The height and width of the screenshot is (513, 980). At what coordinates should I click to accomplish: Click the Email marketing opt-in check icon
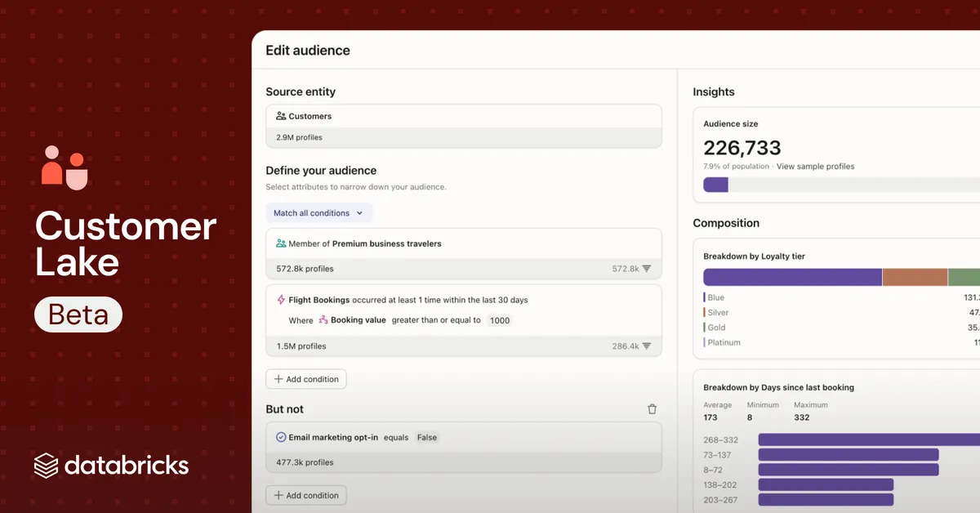pyautogui.click(x=281, y=437)
